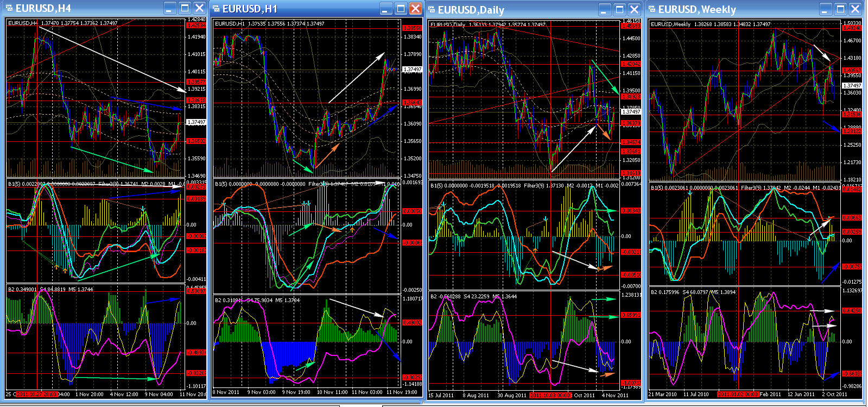Click the 12 Jun 2011 date label on Weekly chart
This screenshot has height=407, width=868.
[x=801, y=395]
